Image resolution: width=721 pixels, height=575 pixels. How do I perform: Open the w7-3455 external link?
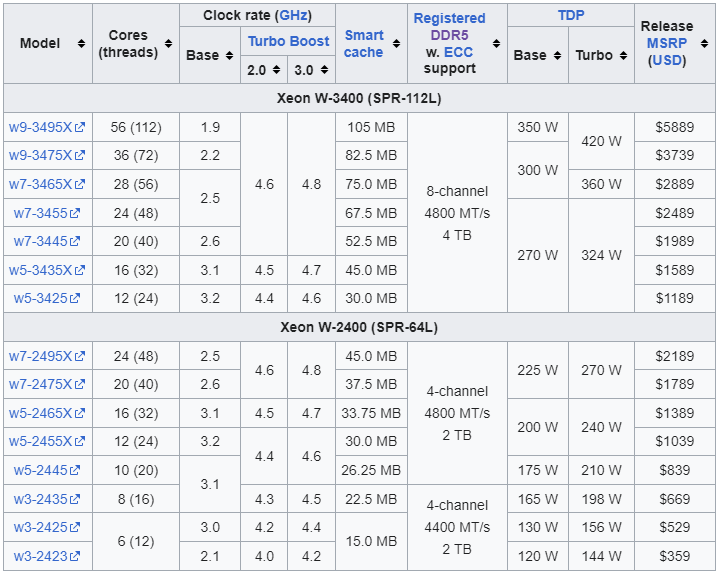(x=46, y=213)
